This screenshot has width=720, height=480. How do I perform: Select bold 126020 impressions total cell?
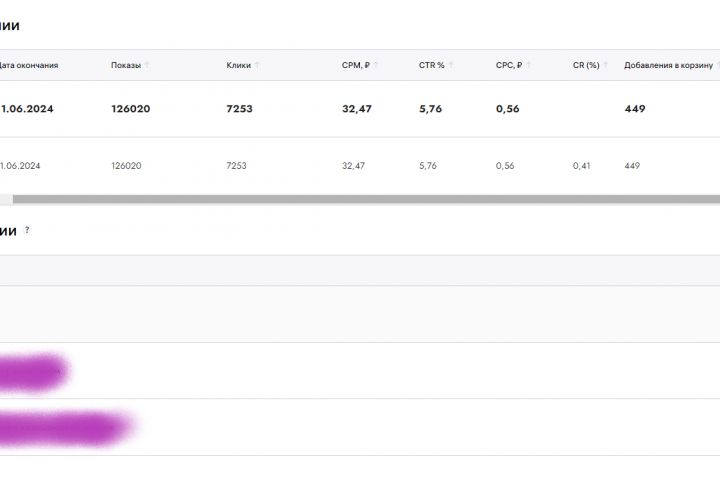point(130,109)
